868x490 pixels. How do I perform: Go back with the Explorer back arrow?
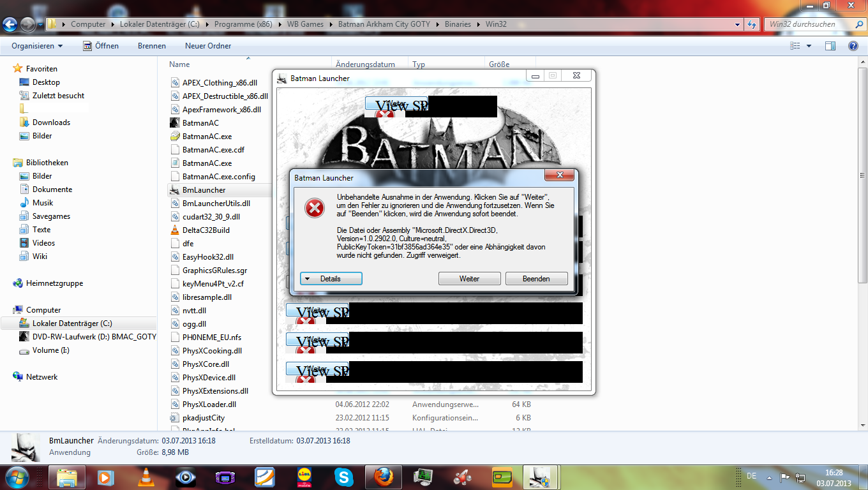pyautogui.click(x=10, y=24)
